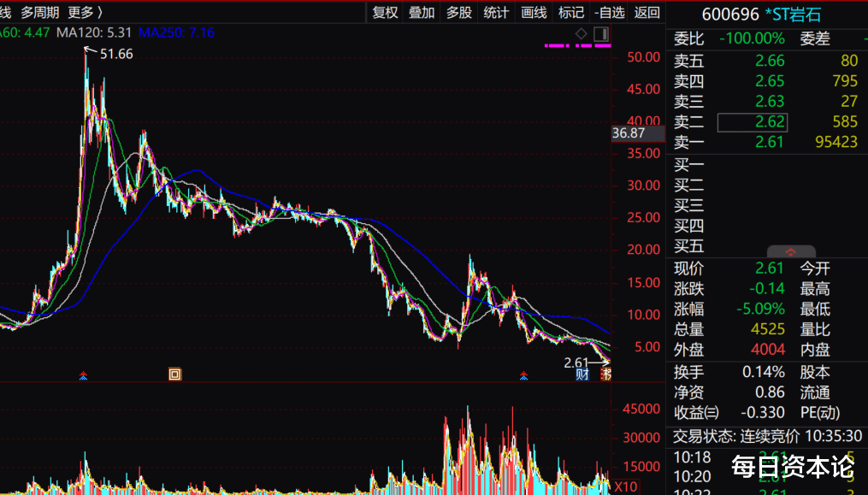
Task: Click the 买一 bid row
Action: click(767, 165)
